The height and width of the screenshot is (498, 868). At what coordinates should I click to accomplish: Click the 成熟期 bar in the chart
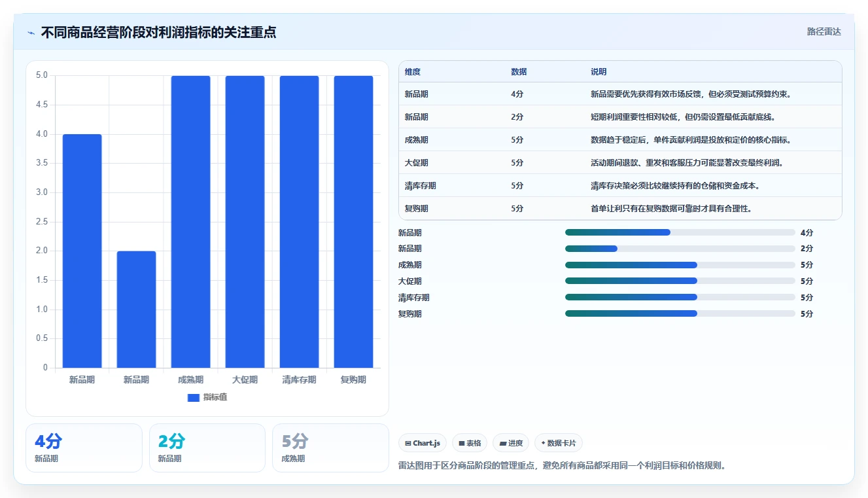click(x=190, y=222)
